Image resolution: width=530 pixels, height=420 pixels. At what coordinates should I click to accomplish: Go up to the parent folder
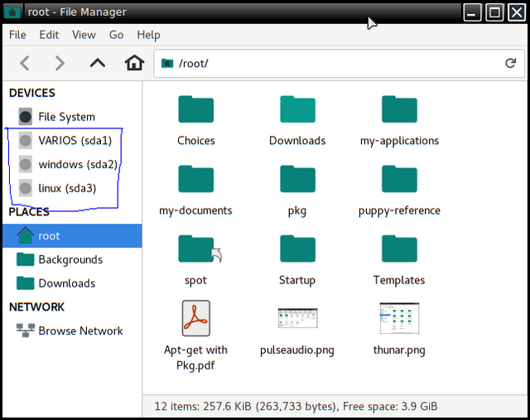(x=98, y=63)
